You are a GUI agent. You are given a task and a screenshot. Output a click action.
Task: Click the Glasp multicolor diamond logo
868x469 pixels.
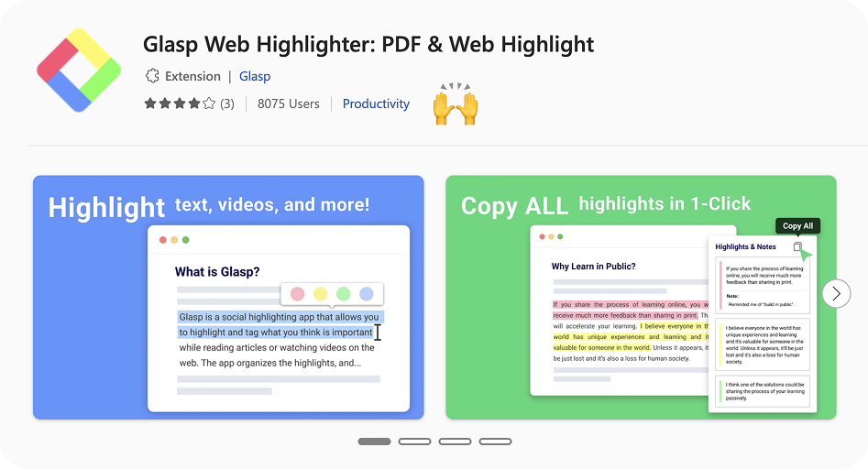coord(79,71)
